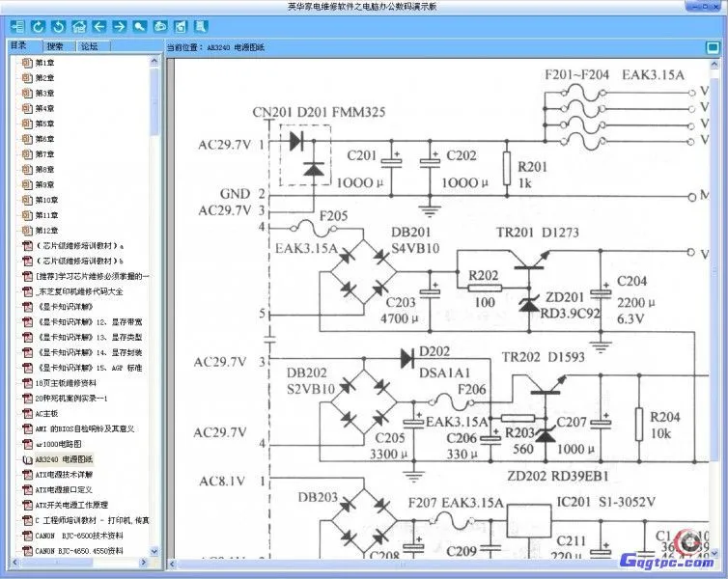
Task: Open the 目录 tab
Action: pyautogui.click(x=19, y=45)
